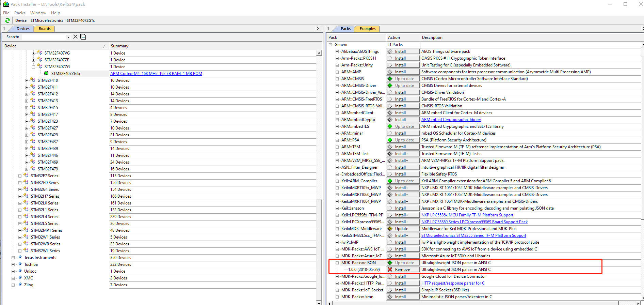Switch to the Boards tab
The width and height of the screenshot is (644, 305).
(45, 29)
